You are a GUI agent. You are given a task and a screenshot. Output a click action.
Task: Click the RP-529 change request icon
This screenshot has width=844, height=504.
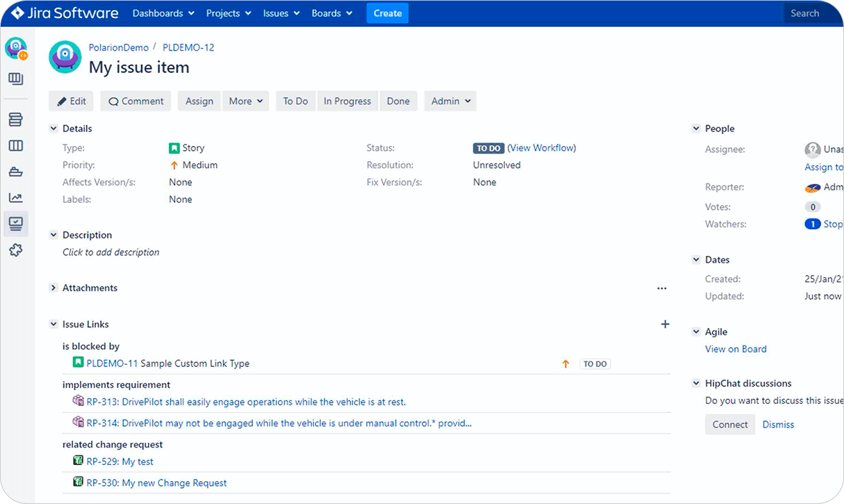(78, 461)
